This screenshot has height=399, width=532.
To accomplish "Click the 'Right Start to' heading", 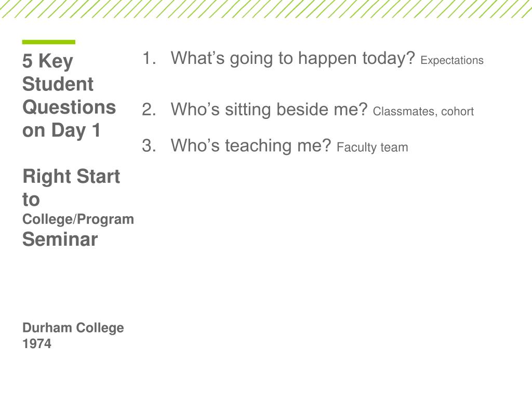I will (x=71, y=188).
